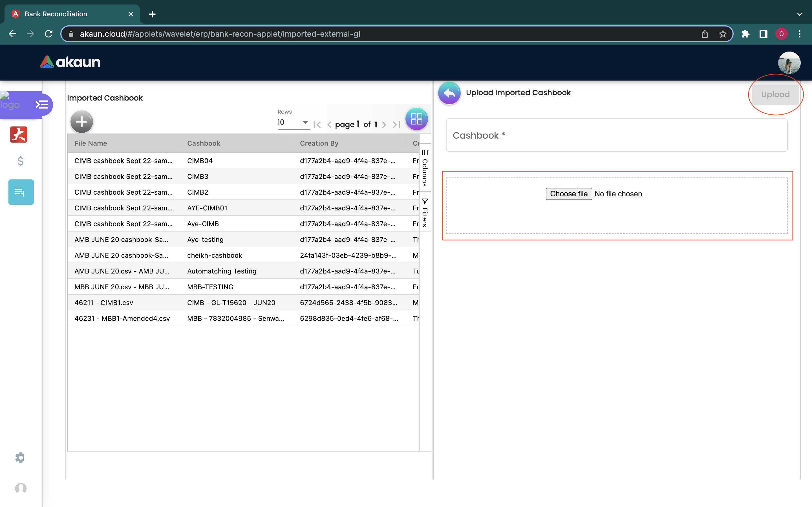Click the user profile avatar photo
Screen dimensions: 812x507
(789, 63)
